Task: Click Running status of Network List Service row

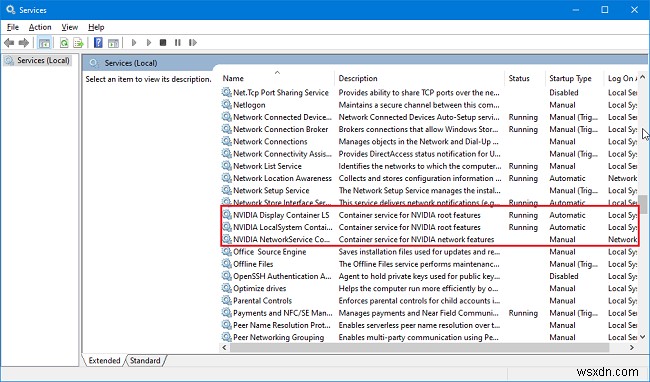Action: click(523, 166)
